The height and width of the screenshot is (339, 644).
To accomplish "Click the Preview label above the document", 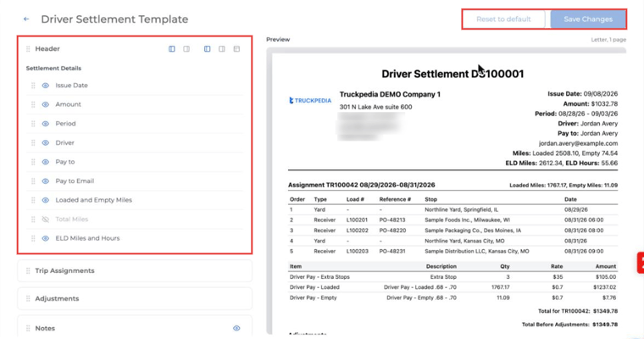I will [278, 40].
